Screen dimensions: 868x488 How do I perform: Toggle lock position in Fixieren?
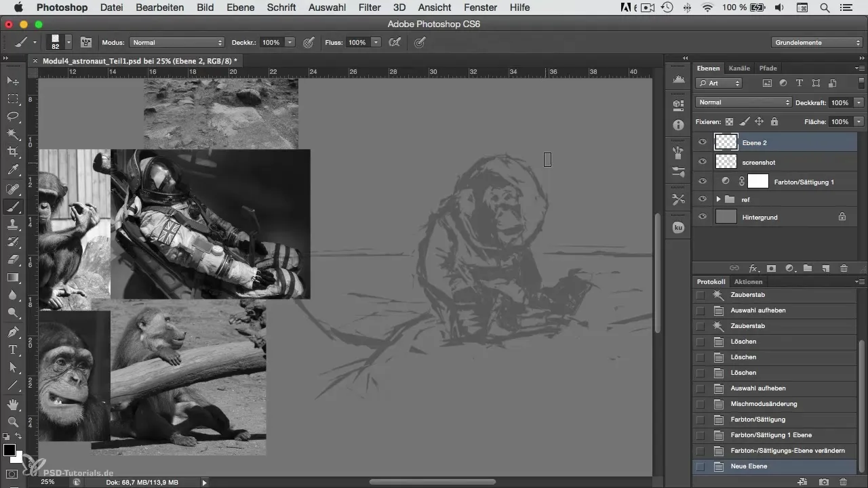point(759,122)
